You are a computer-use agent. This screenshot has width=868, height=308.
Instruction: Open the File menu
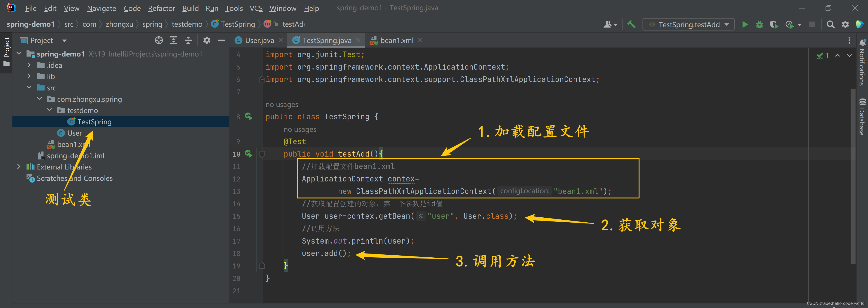(x=31, y=8)
